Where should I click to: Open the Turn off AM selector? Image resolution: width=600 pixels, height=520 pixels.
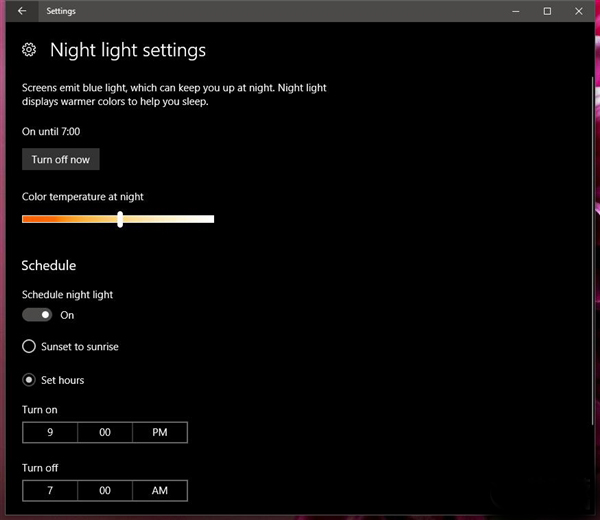point(160,491)
